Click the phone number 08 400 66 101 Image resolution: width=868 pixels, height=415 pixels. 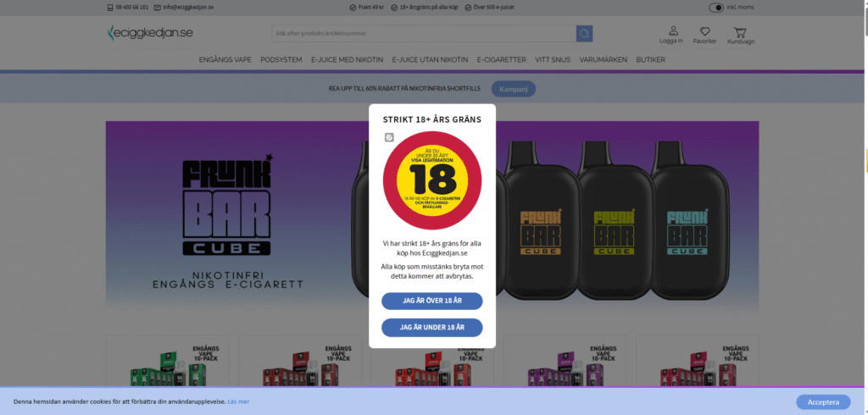pos(131,7)
